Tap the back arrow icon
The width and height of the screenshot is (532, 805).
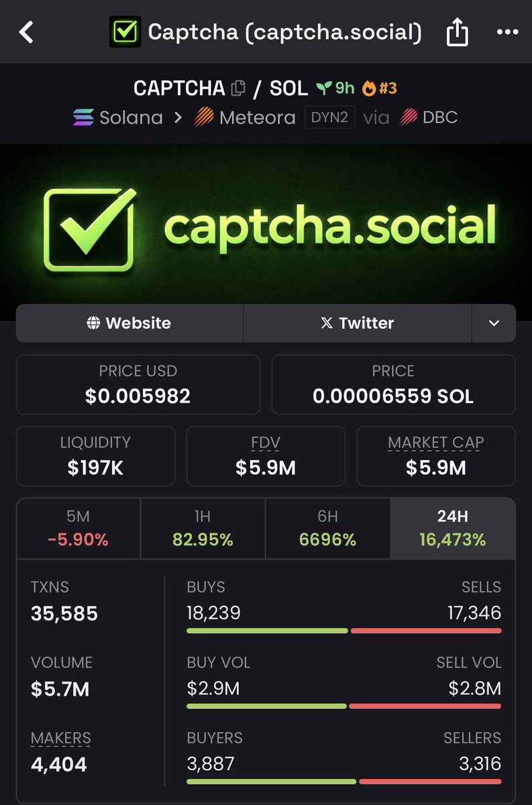(x=26, y=32)
